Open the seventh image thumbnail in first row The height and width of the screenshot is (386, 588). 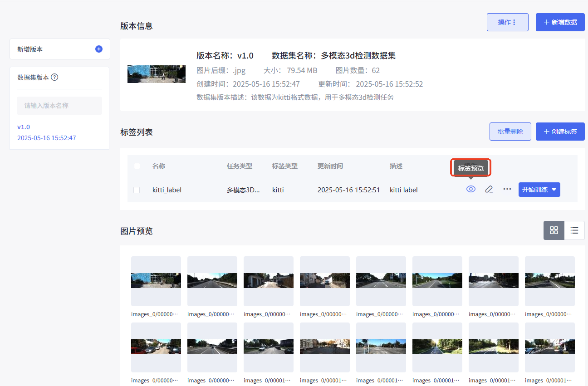pyautogui.click(x=494, y=281)
